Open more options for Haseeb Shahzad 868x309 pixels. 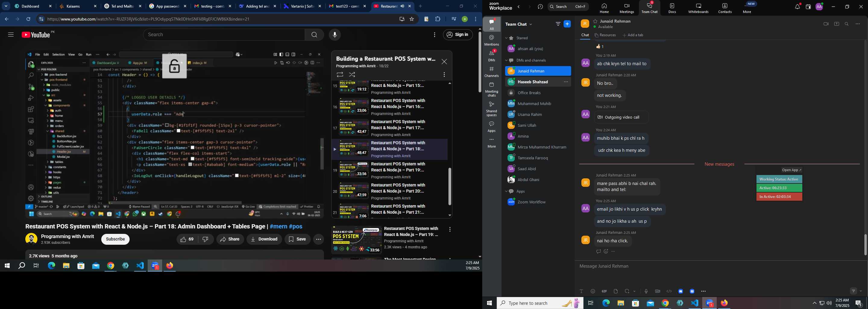[x=566, y=82]
